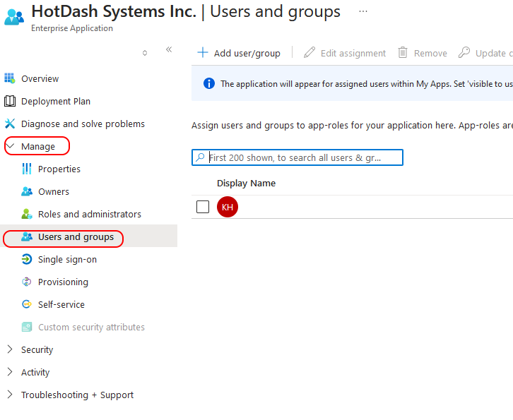Image resolution: width=513 pixels, height=420 pixels.
Task: Collapse the sidebar with double chevron icon
Action: (x=169, y=49)
